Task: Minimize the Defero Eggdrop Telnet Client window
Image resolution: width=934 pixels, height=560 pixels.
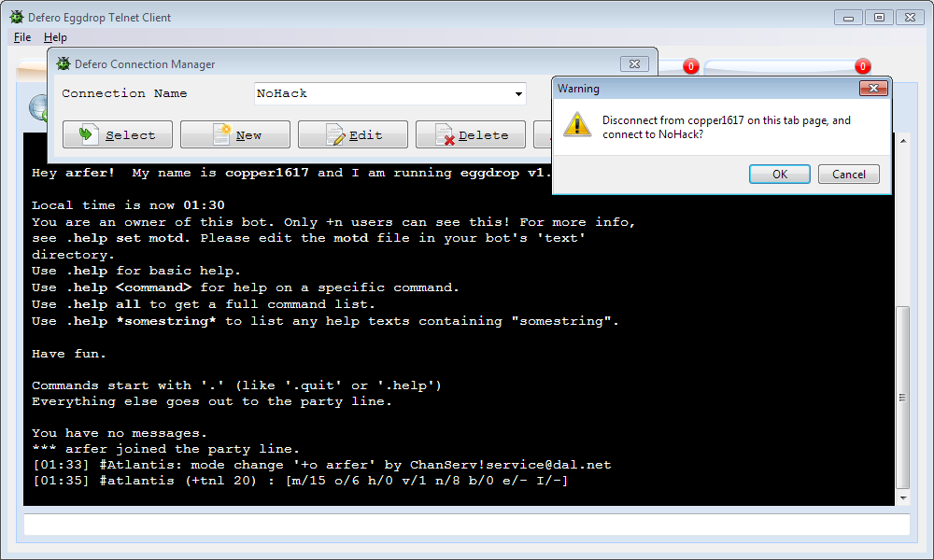Action: (848, 17)
